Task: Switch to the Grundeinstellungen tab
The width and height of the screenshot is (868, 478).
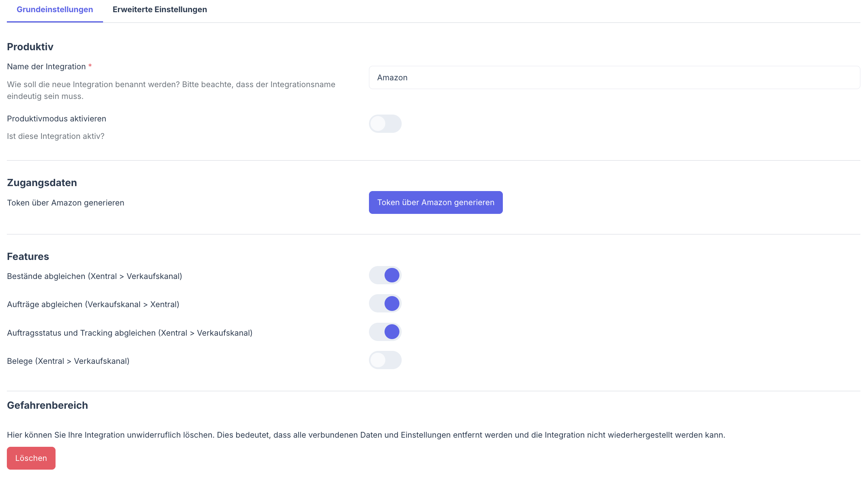Action: point(55,10)
